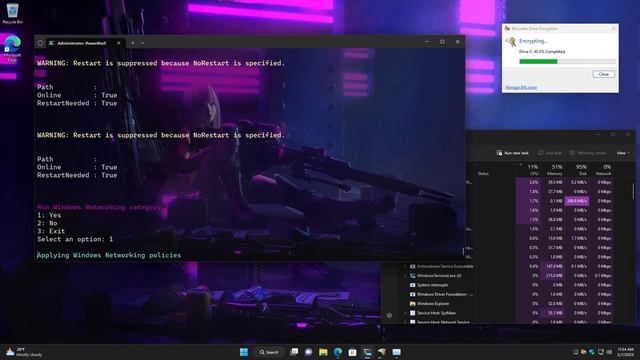Open the taskbar clock and date
Viewport: 640px width, 360px height.
pos(625,352)
